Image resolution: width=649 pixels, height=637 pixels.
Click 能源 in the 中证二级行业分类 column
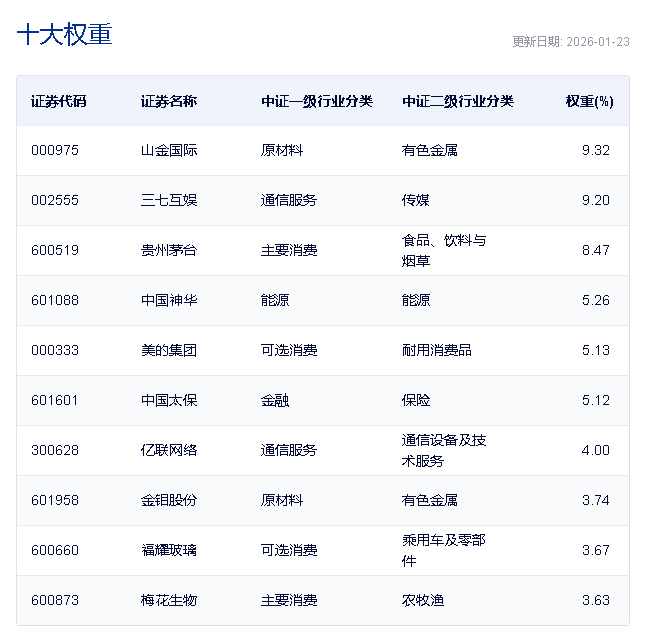416,300
